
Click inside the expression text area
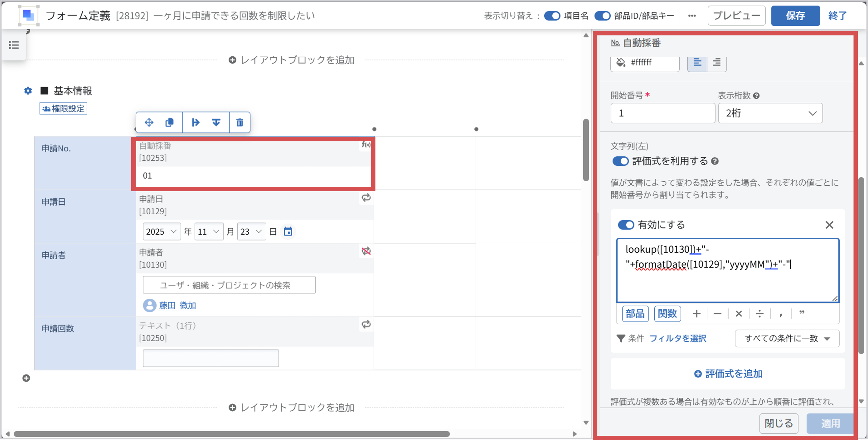point(728,270)
